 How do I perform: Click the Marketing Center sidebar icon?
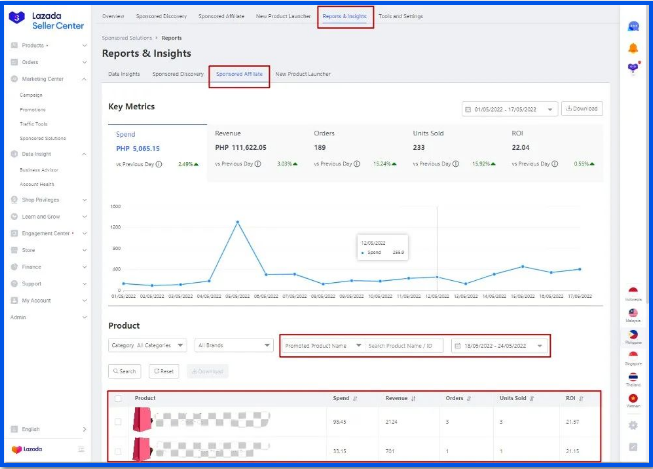pos(15,78)
